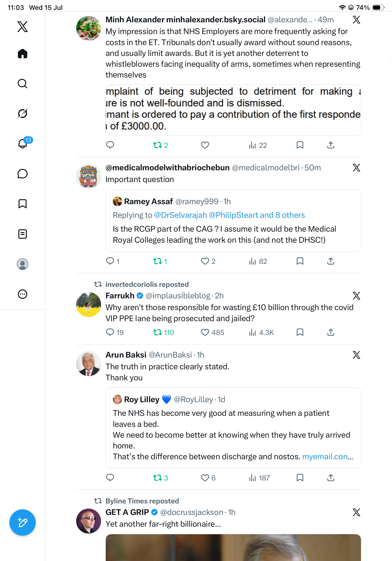Open X menu on Minh Alexander's post
392x561 pixels.
point(356,19)
